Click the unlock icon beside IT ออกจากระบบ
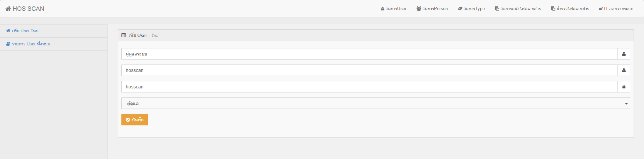644x159 pixels. pos(601,9)
